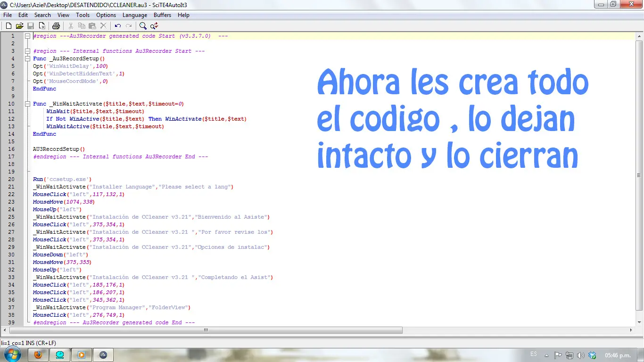Open Find with the magnifying glass icon
644x362 pixels.
pyautogui.click(x=143, y=26)
